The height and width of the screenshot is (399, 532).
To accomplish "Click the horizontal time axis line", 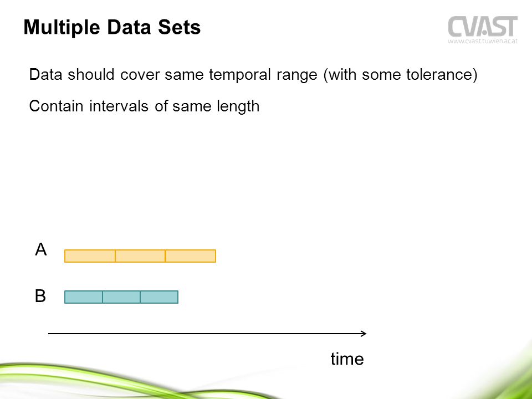I will pyautogui.click(x=207, y=334).
